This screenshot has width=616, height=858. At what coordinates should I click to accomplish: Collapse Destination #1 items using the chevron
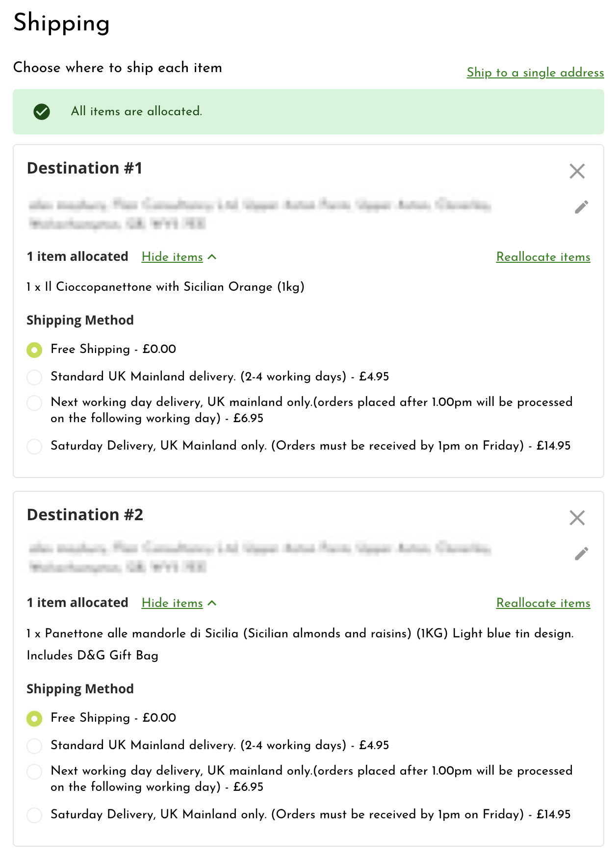(x=212, y=257)
